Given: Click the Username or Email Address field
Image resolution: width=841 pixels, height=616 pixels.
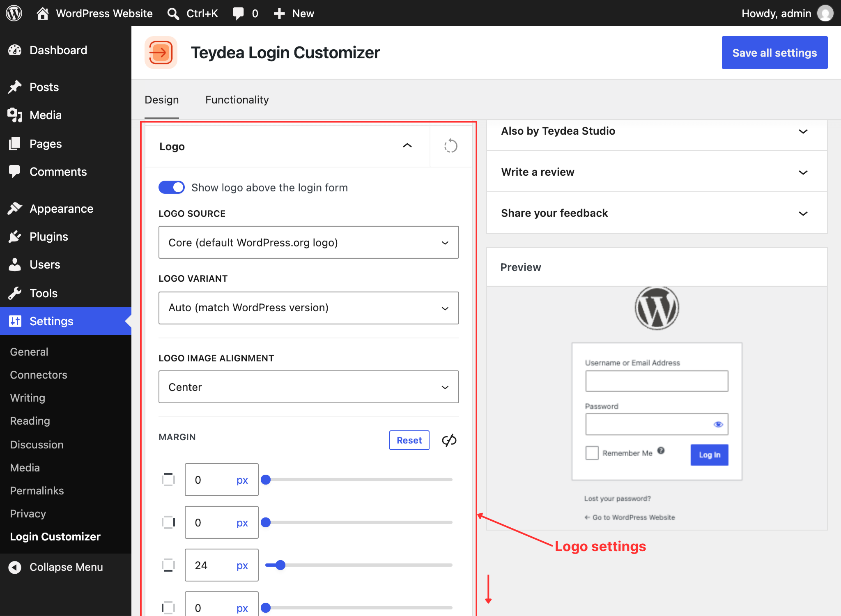Looking at the screenshot, I should (x=657, y=381).
